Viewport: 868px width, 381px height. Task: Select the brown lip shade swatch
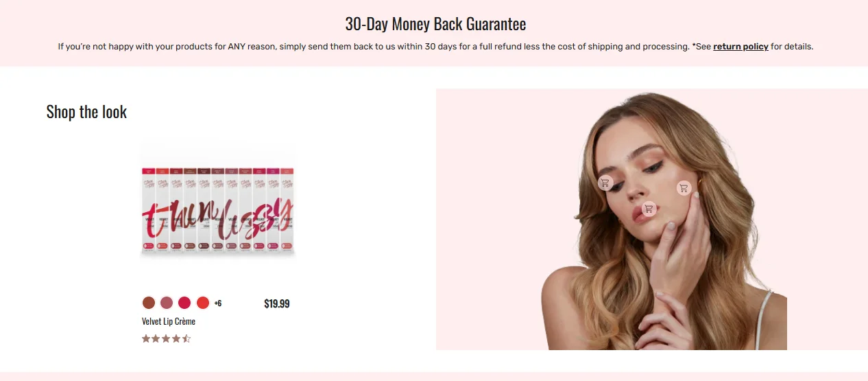point(149,303)
